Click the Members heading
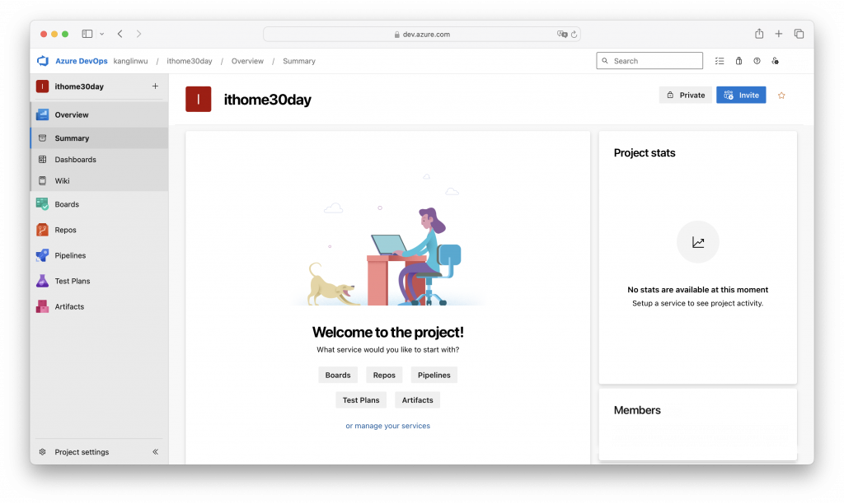This screenshot has width=844, height=504. [x=637, y=410]
